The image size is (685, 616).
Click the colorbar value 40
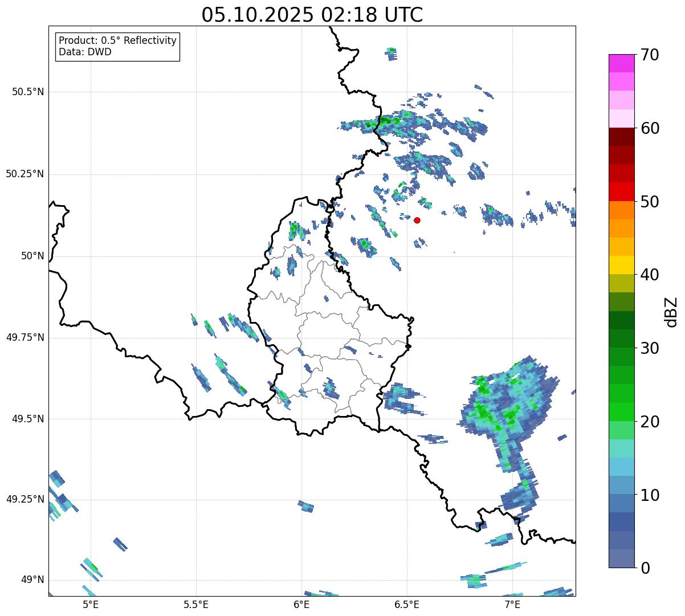pos(650,275)
